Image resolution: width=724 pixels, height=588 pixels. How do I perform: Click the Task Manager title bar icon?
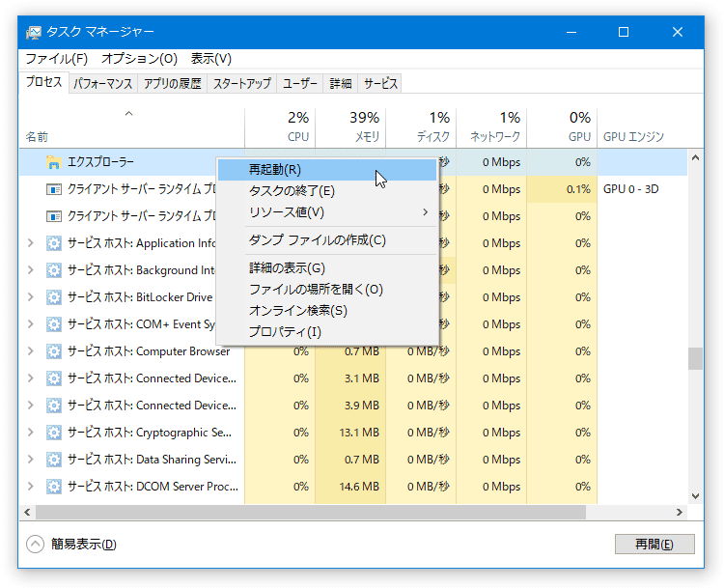tap(33, 32)
